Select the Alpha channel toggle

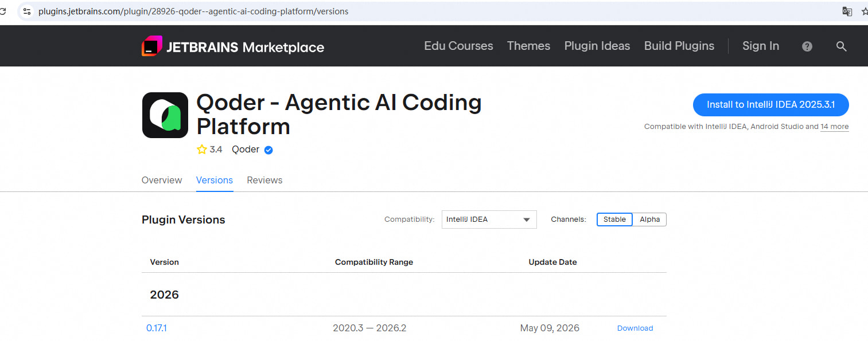click(649, 220)
